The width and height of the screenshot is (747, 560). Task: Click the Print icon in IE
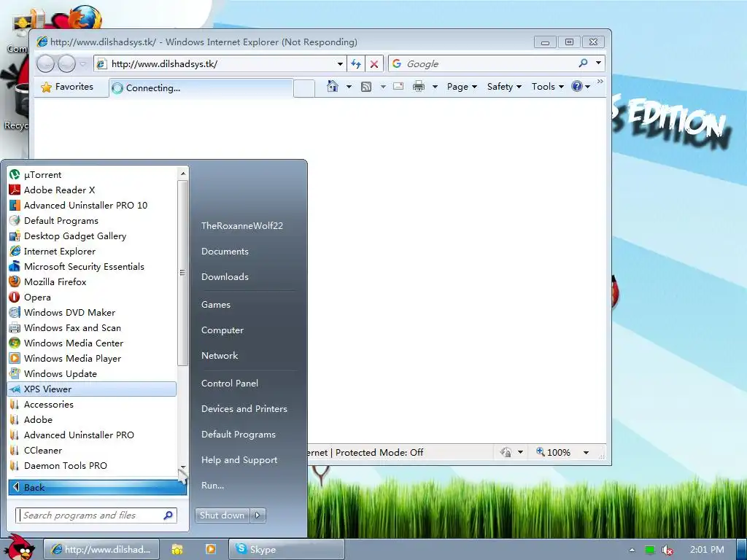[419, 87]
